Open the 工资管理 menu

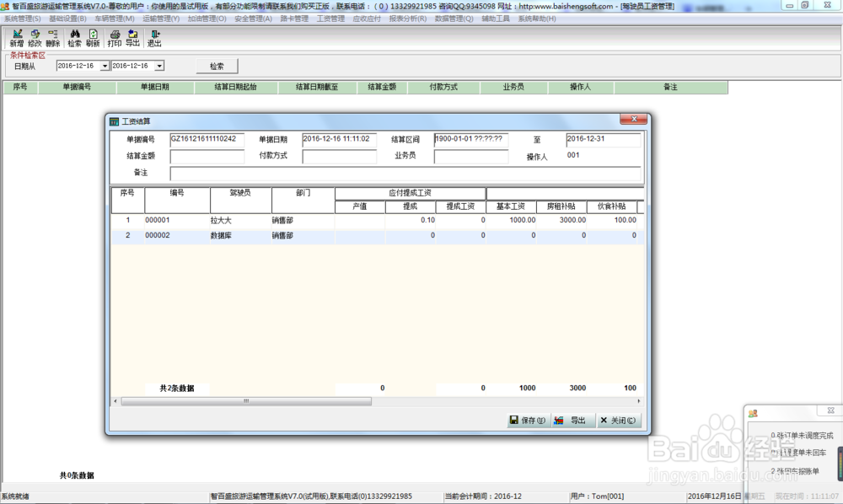[330, 19]
